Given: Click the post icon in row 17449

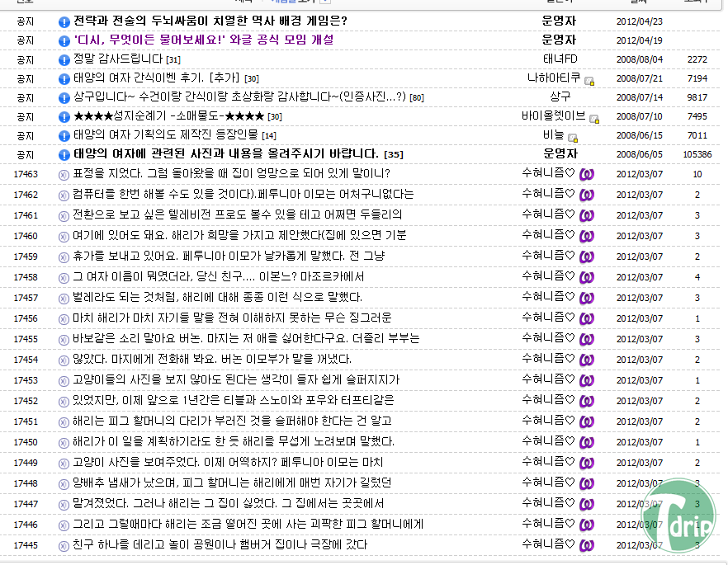Looking at the screenshot, I should pos(64,464).
